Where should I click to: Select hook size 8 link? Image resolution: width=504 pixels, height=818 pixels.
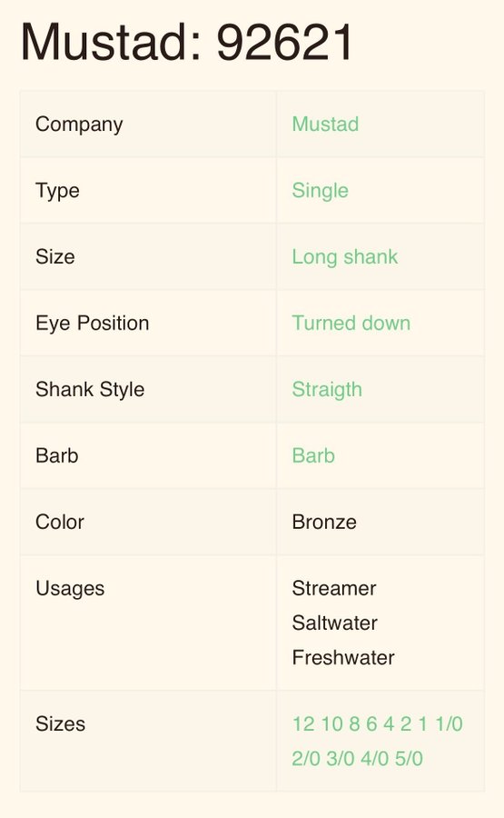point(354,724)
